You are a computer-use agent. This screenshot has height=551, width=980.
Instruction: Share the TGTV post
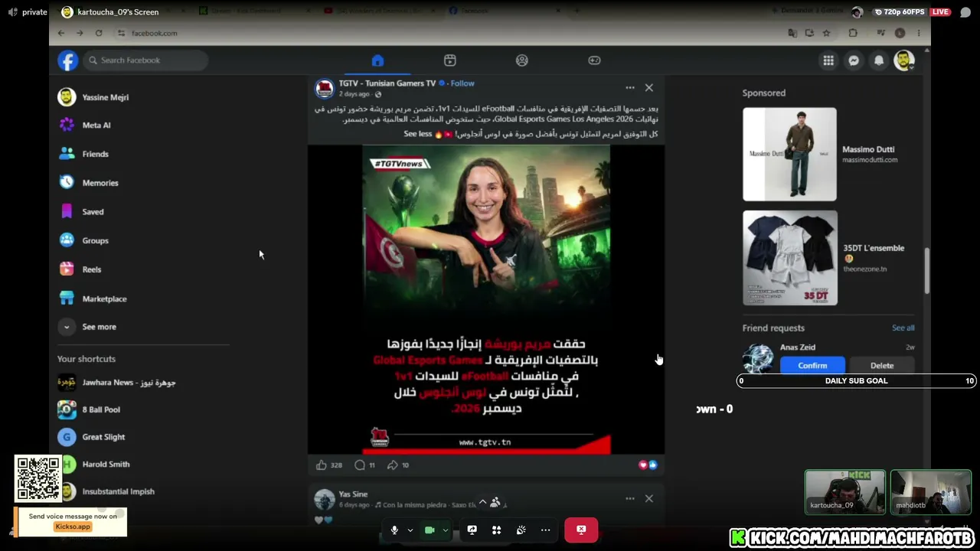pos(397,465)
